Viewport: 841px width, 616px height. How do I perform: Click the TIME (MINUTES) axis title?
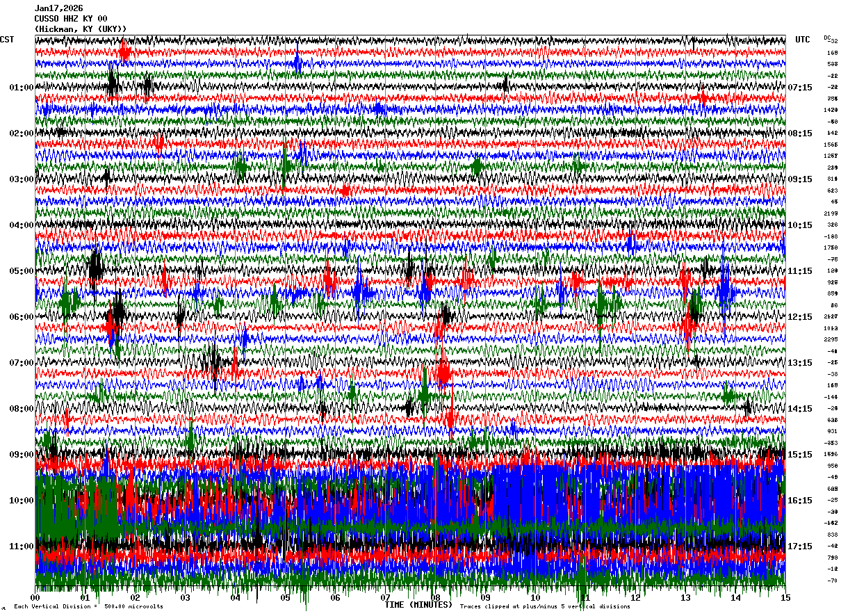click(x=418, y=605)
